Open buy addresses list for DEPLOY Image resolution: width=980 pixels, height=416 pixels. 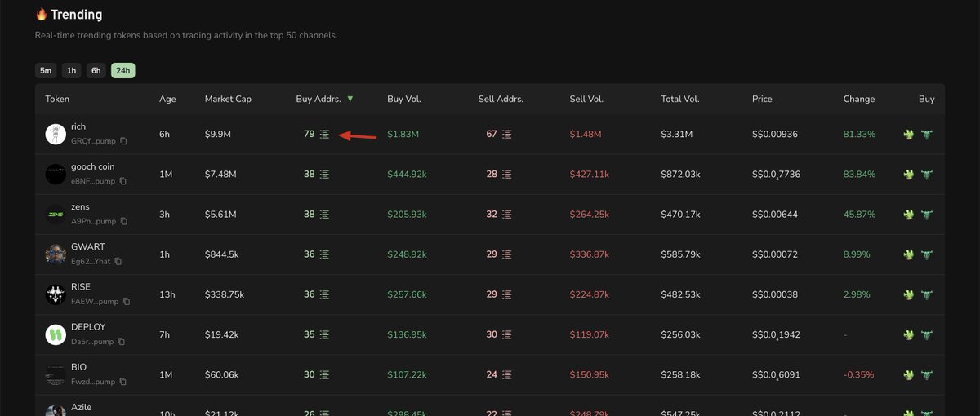pyautogui.click(x=324, y=334)
